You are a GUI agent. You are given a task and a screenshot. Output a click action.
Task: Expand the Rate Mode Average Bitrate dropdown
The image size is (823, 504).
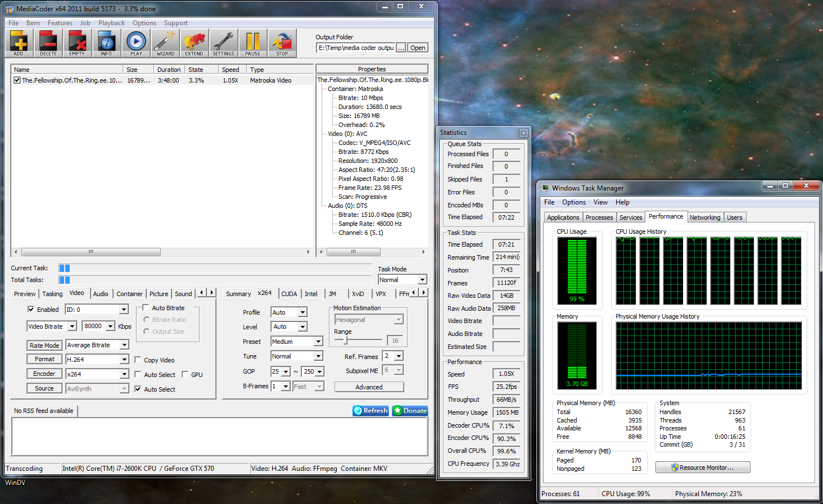[x=124, y=345]
